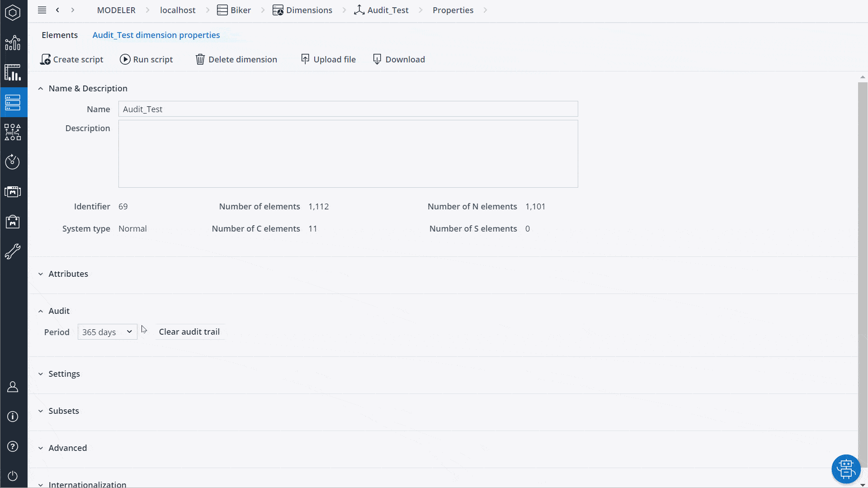Image resolution: width=868 pixels, height=488 pixels.
Task: Click the help question mark icon
Action: [x=13, y=446]
